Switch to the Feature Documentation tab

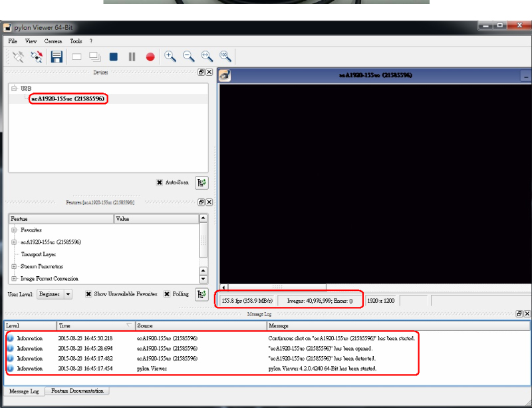point(78,391)
